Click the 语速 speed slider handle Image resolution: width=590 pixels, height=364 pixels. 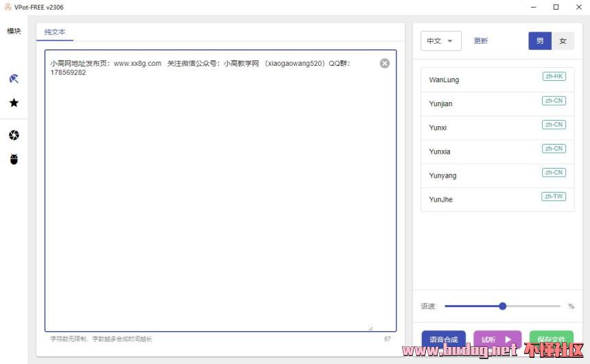502,306
